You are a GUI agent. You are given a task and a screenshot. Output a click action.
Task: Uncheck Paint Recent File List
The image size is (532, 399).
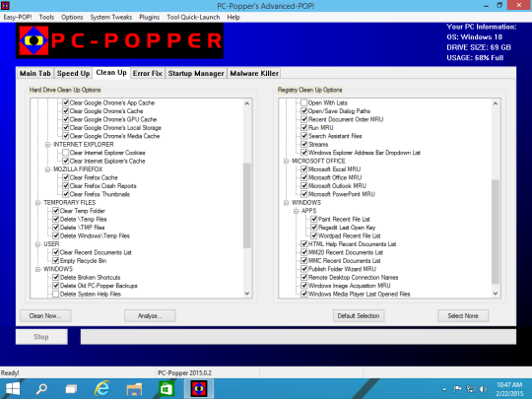click(x=314, y=219)
